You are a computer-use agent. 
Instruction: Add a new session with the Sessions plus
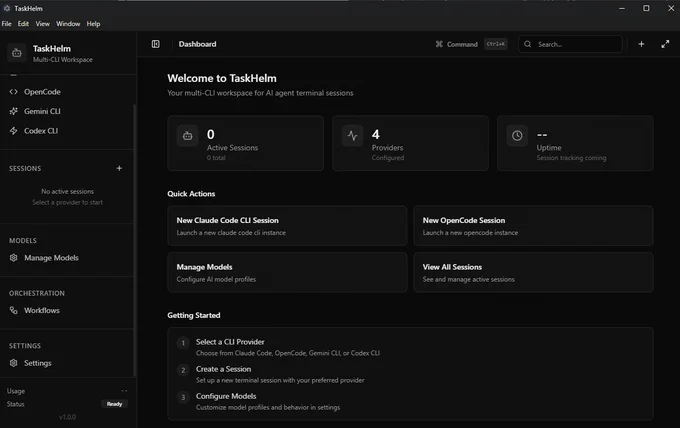tap(119, 168)
